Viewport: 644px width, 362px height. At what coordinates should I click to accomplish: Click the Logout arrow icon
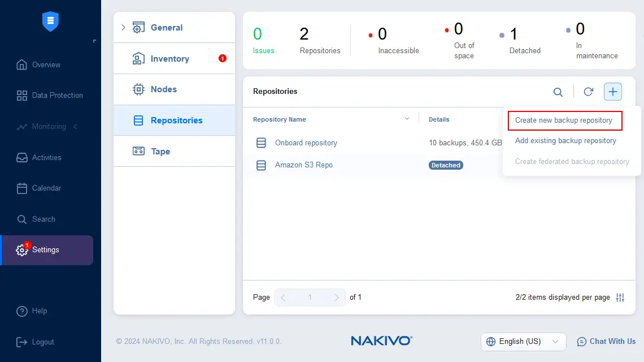pyautogui.click(x=21, y=342)
